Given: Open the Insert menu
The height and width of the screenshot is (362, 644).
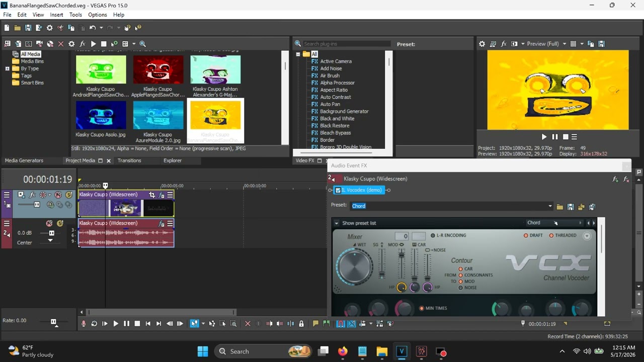Looking at the screenshot, I should pos(57,15).
